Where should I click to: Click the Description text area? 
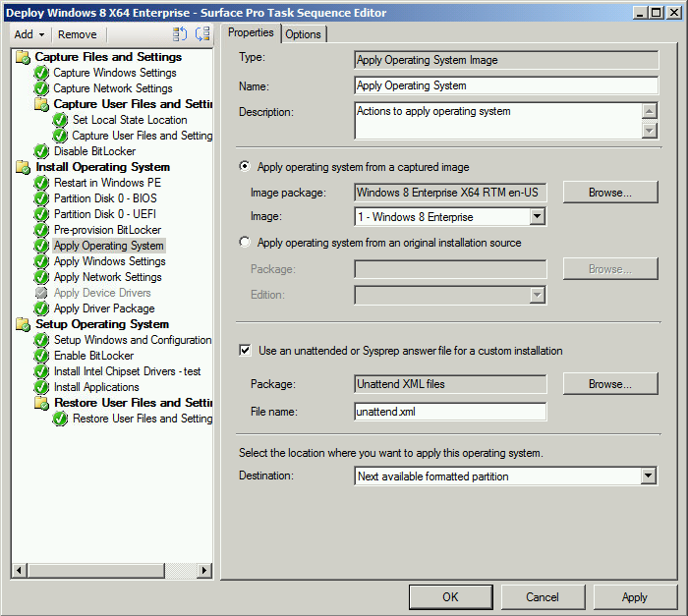pos(498,121)
